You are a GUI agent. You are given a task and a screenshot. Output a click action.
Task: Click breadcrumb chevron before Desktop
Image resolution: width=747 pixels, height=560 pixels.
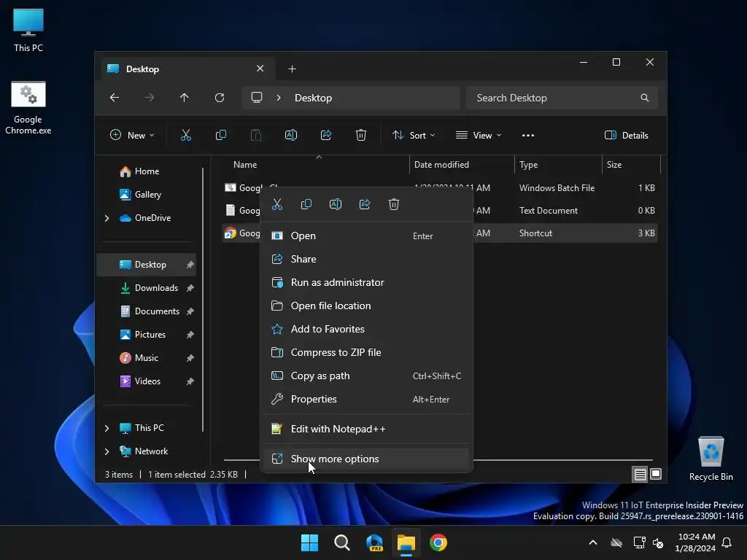(x=279, y=98)
